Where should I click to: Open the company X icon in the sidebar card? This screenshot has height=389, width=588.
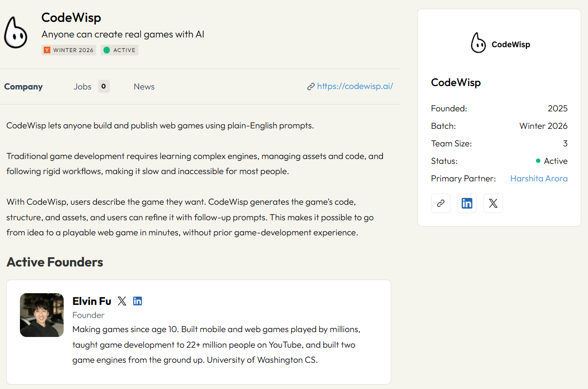click(x=493, y=203)
